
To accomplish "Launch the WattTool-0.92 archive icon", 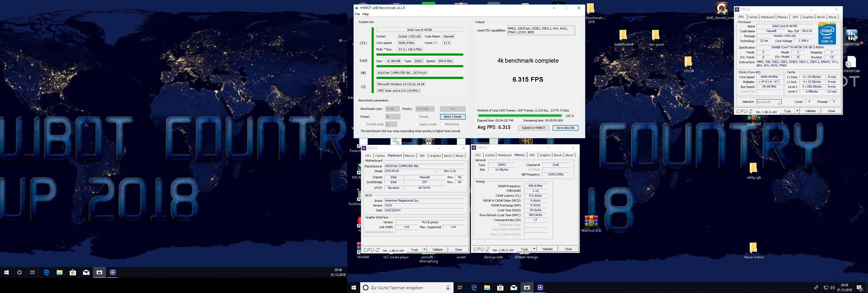I will click(591, 221).
